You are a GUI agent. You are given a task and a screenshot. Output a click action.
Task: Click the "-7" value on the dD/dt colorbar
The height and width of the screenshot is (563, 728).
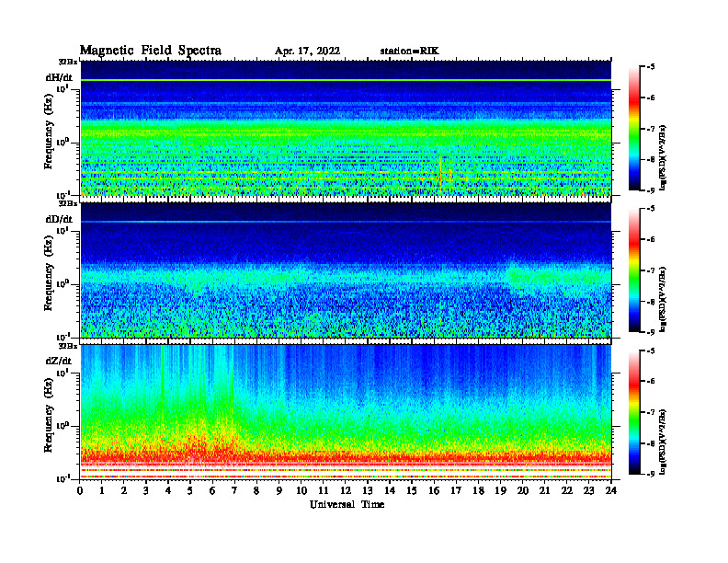click(x=649, y=270)
